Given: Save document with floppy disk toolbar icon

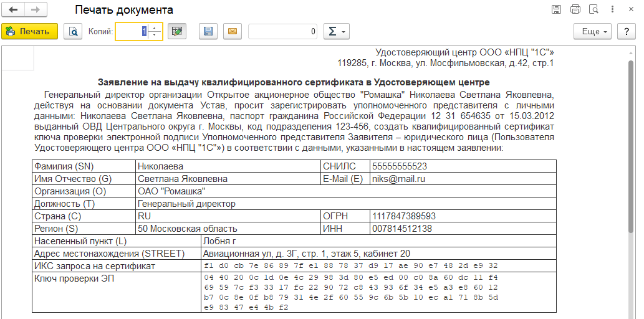Looking at the screenshot, I should (208, 31).
